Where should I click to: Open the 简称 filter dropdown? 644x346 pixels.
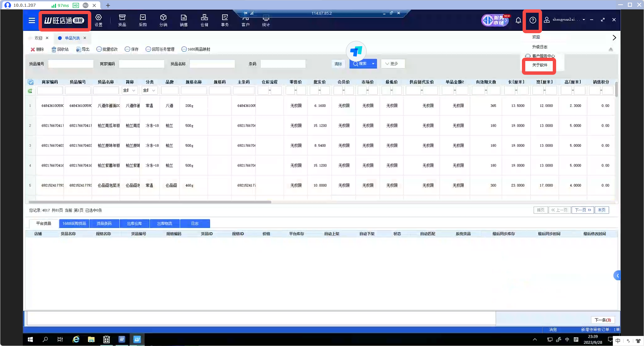129,91
